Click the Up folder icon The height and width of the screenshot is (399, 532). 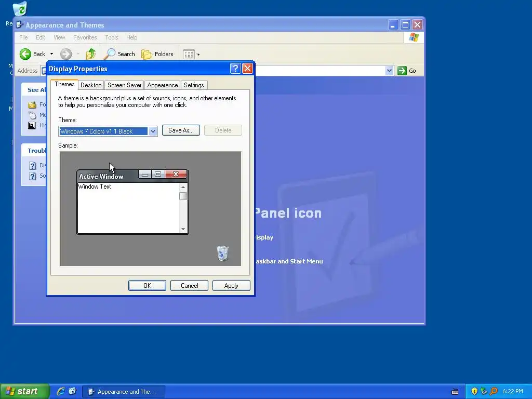(x=90, y=54)
